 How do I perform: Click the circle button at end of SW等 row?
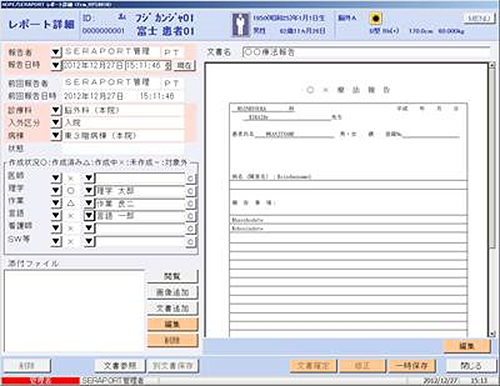pos(190,241)
